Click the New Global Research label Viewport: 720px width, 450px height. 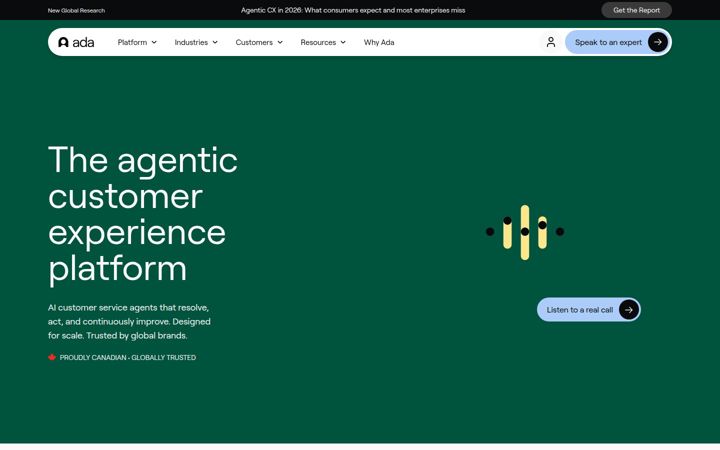coord(76,11)
